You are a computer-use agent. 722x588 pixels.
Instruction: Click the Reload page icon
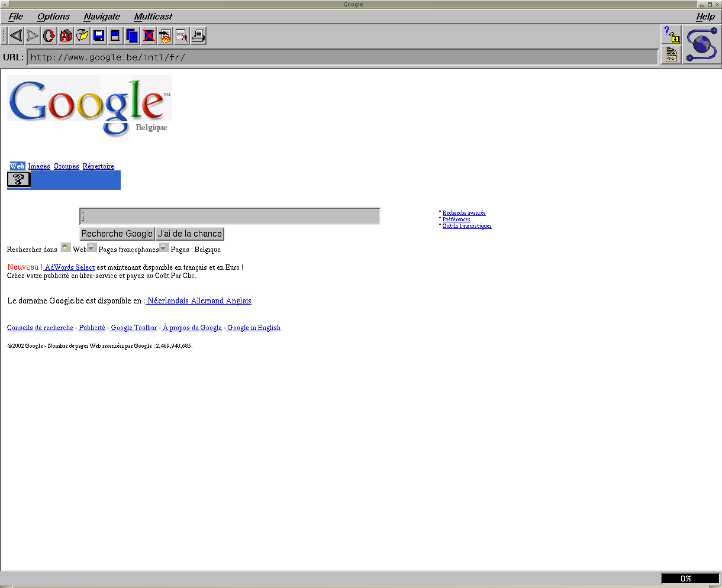pyautogui.click(x=49, y=36)
